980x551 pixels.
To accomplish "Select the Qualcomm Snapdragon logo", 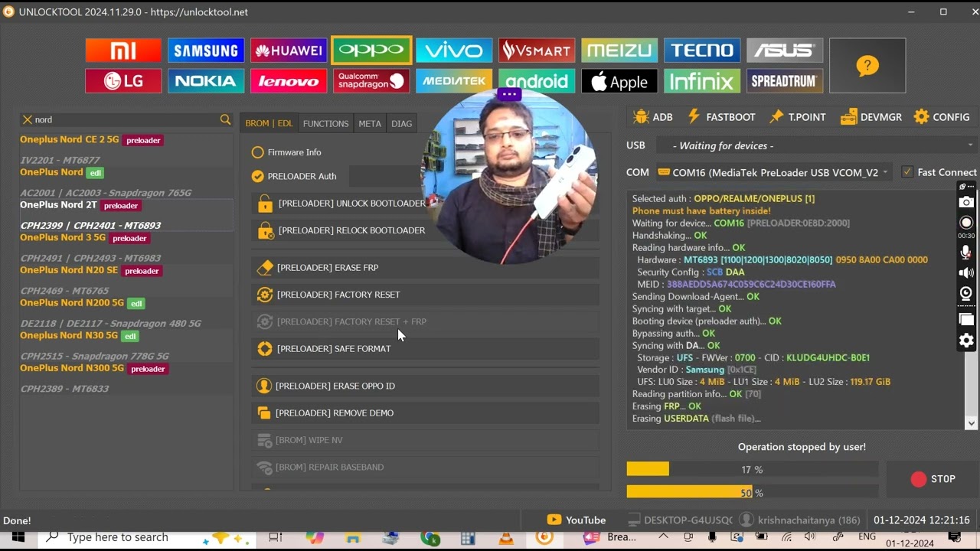I will pyautogui.click(x=371, y=80).
